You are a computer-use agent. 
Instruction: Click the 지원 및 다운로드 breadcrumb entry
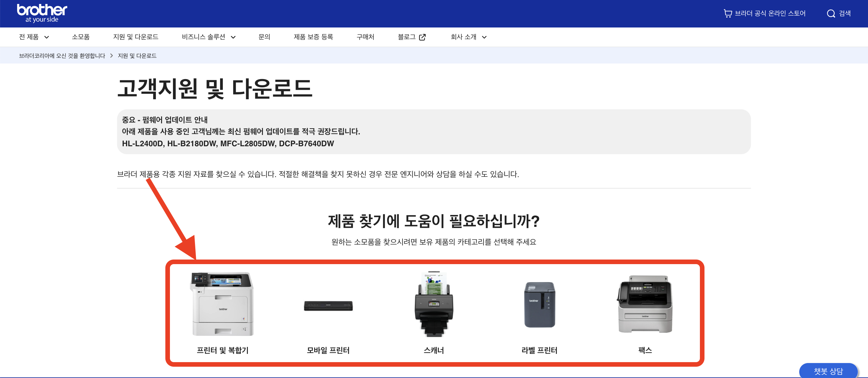[x=137, y=56]
